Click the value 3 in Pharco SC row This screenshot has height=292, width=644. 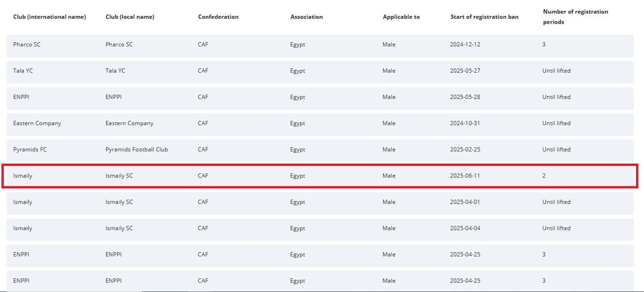544,44
